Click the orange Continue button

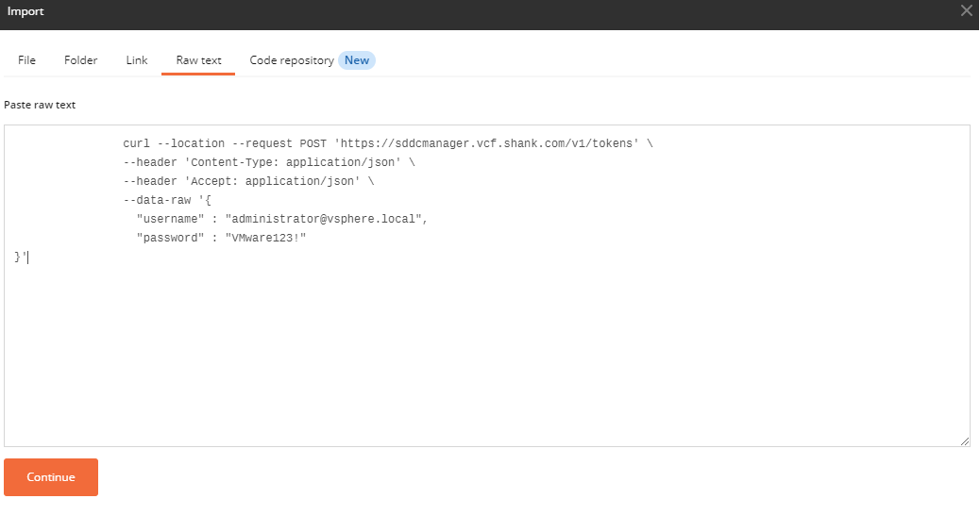click(x=51, y=477)
